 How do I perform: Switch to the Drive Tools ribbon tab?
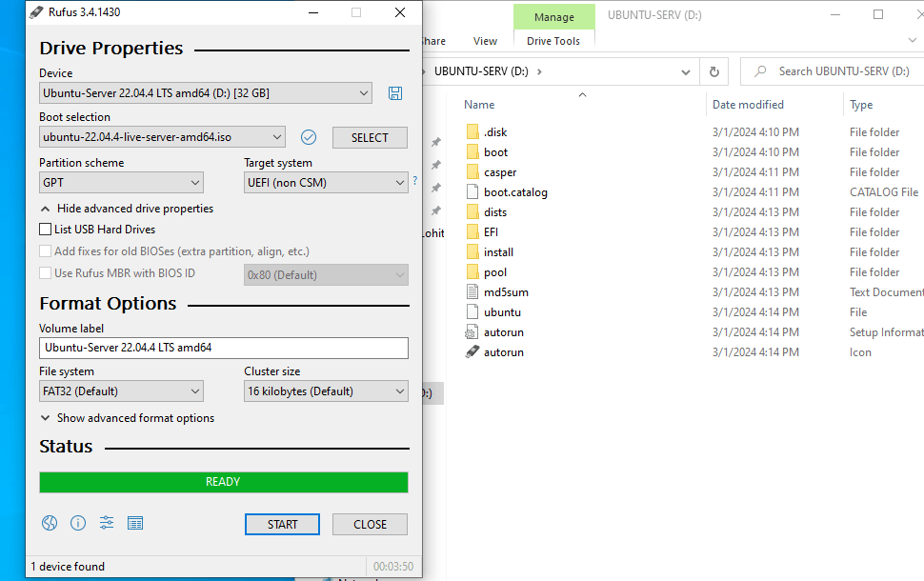tap(552, 41)
